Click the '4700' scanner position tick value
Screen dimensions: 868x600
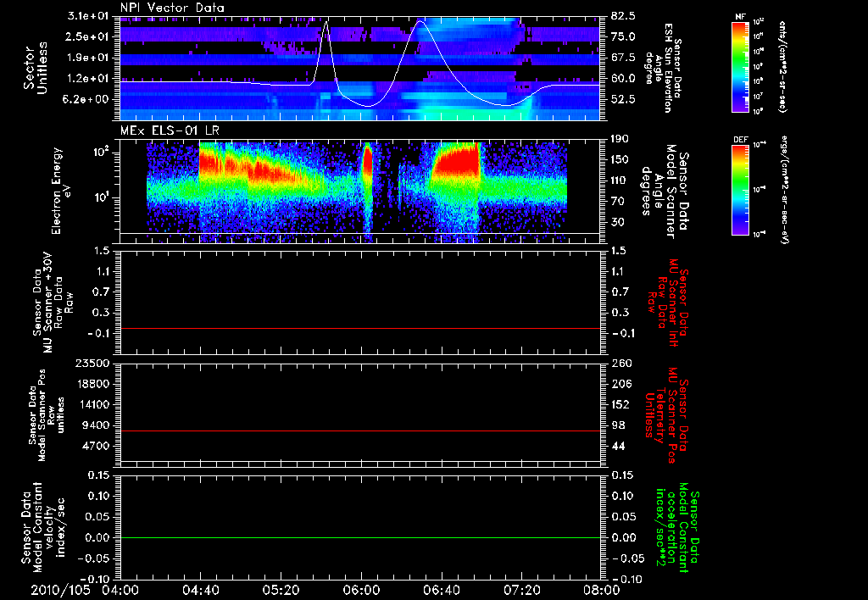coord(95,446)
